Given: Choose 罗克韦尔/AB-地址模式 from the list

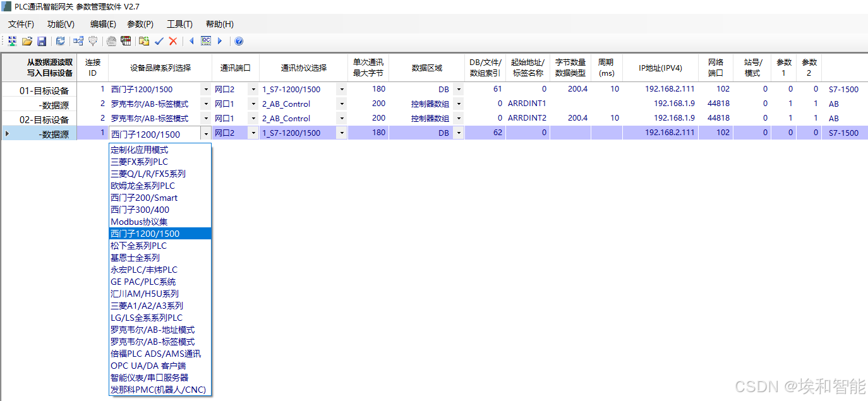Looking at the screenshot, I should (x=160, y=330).
